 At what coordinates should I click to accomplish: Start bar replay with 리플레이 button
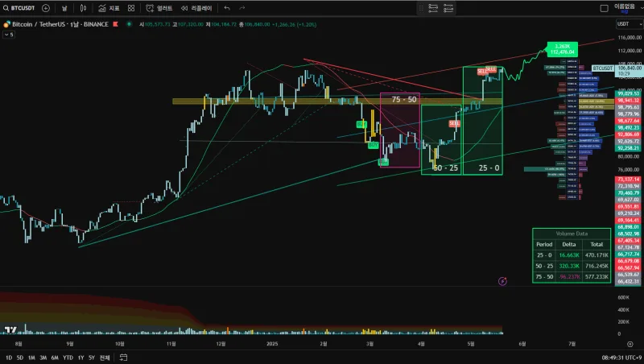[197, 8]
